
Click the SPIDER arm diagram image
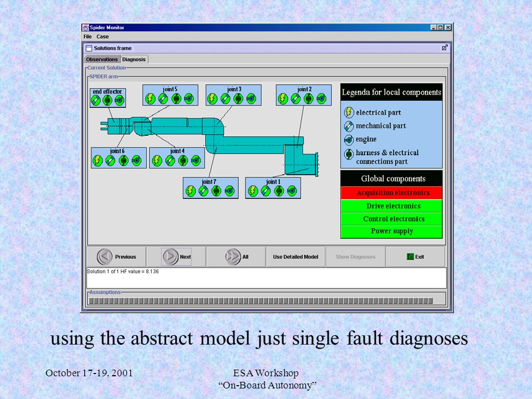coord(209,146)
